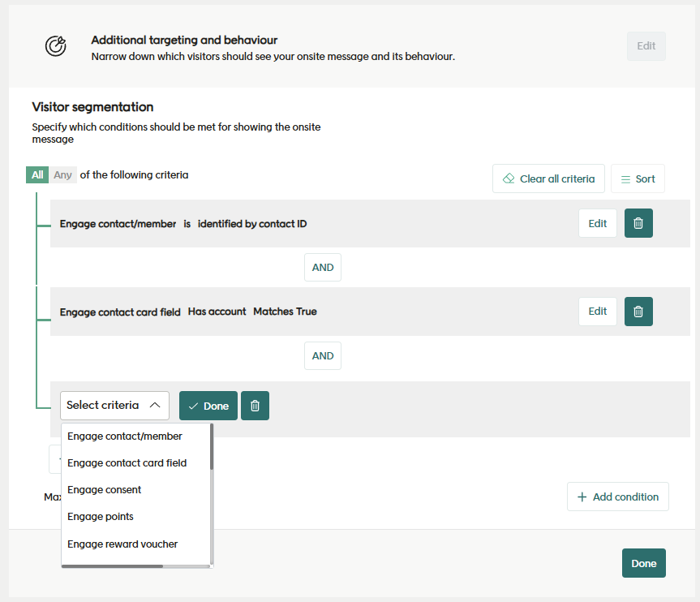The width and height of the screenshot is (700, 602).
Task: Toggle matching to All criteria
Action: click(x=37, y=175)
